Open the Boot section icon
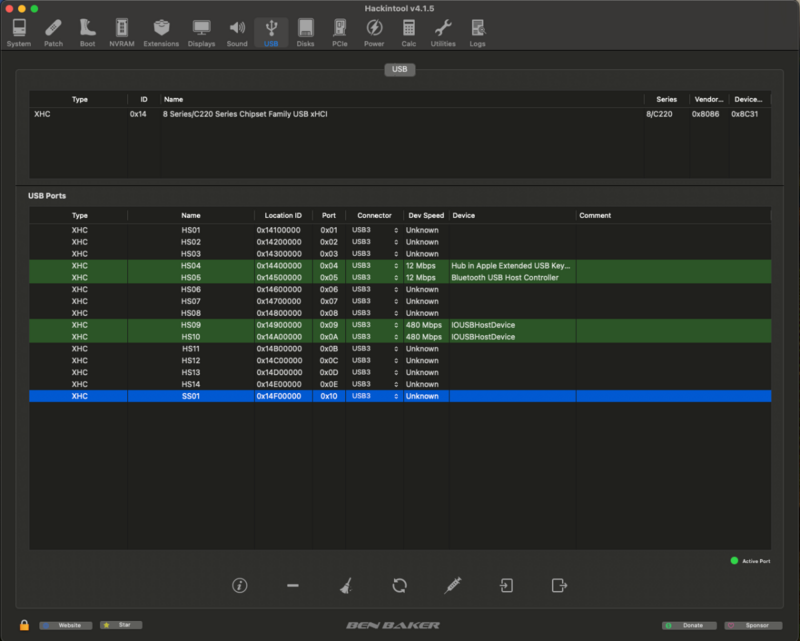800x641 pixels. tap(87, 32)
